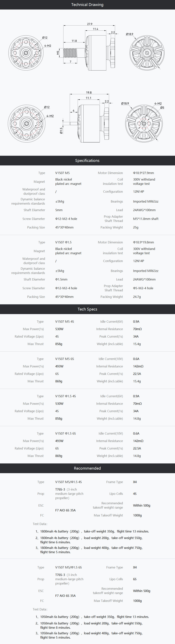Click the V1507 Φ1.5 6S type value
Screen dimensions: 175x644
[x=65, y=433]
